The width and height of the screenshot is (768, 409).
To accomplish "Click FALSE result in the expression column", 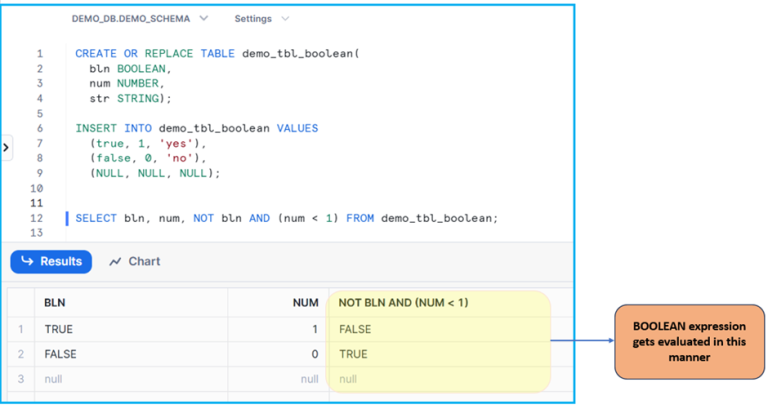I will click(355, 329).
